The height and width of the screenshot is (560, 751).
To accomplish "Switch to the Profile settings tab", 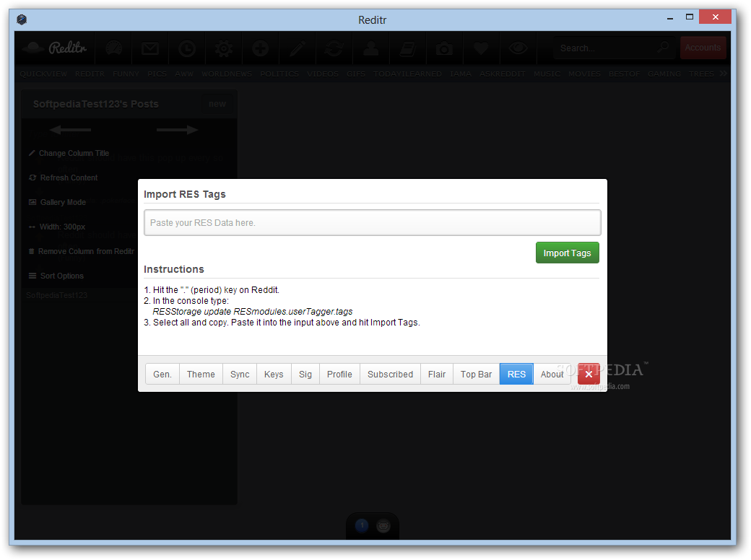I will (339, 374).
